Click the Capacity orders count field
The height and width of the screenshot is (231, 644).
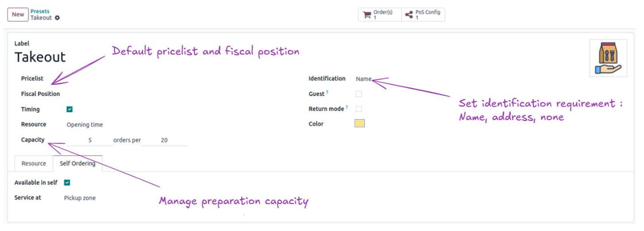[x=90, y=140]
